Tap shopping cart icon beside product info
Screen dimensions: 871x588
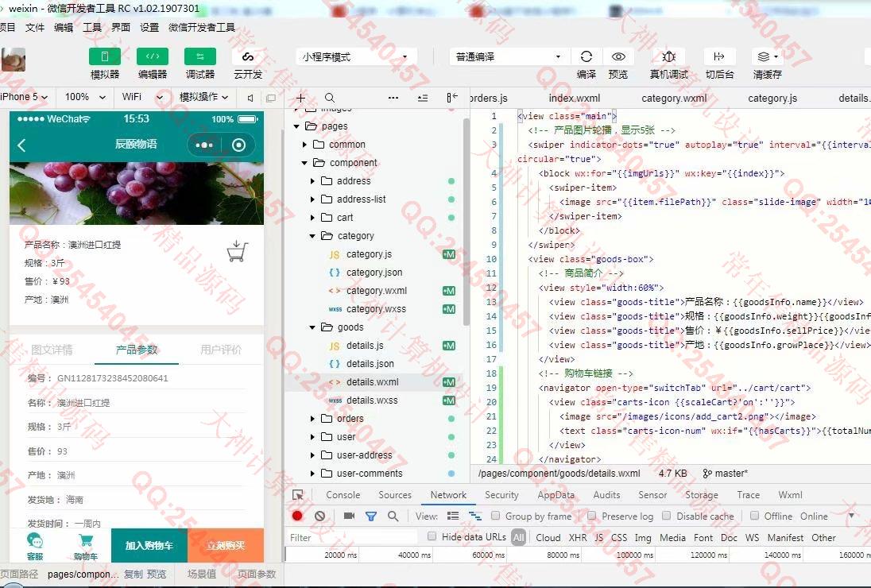pyautogui.click(x=238, y=252)
